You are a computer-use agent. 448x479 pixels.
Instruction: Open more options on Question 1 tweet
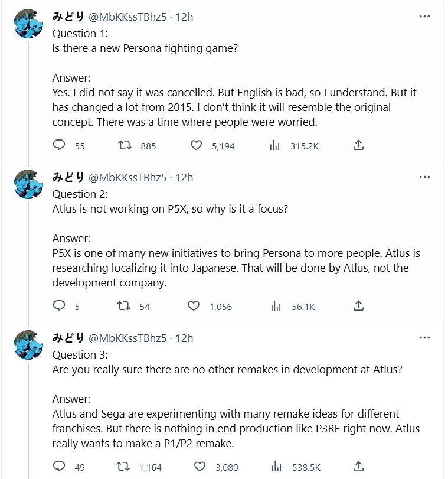click(424, 17)
